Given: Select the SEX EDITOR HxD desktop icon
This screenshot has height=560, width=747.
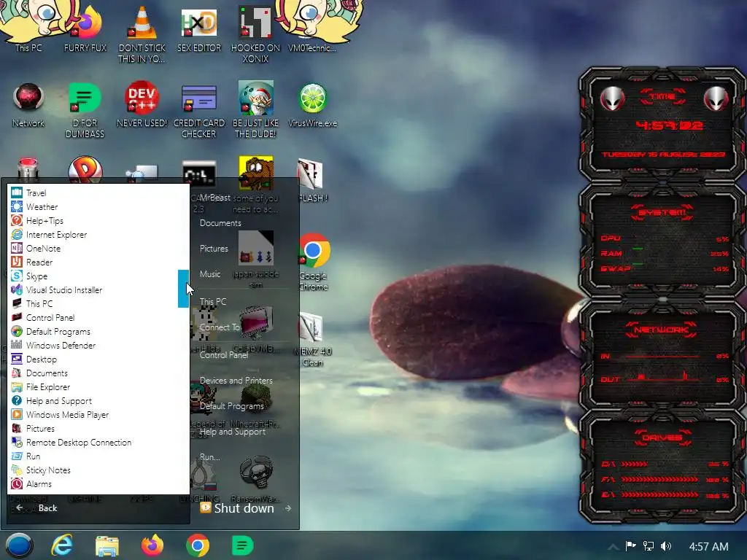Looking at the screenshot, I should (x=198, y=30).
